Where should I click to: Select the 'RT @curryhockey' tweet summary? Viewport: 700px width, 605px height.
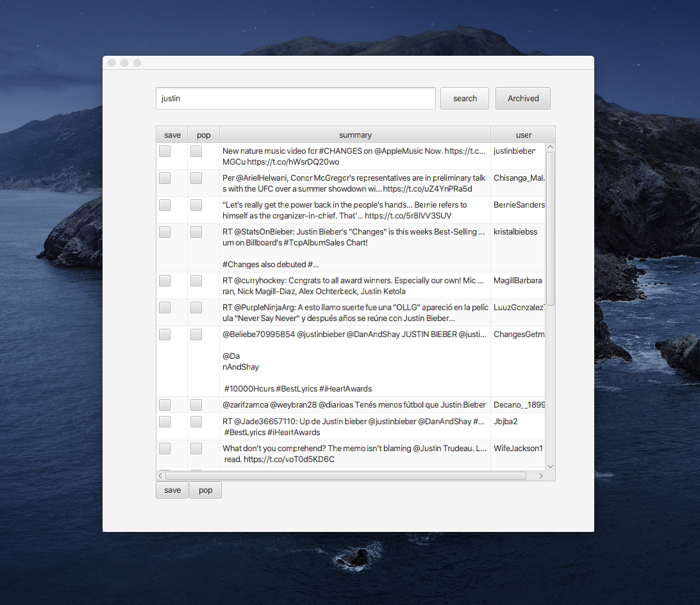click(x=355, y=286)
